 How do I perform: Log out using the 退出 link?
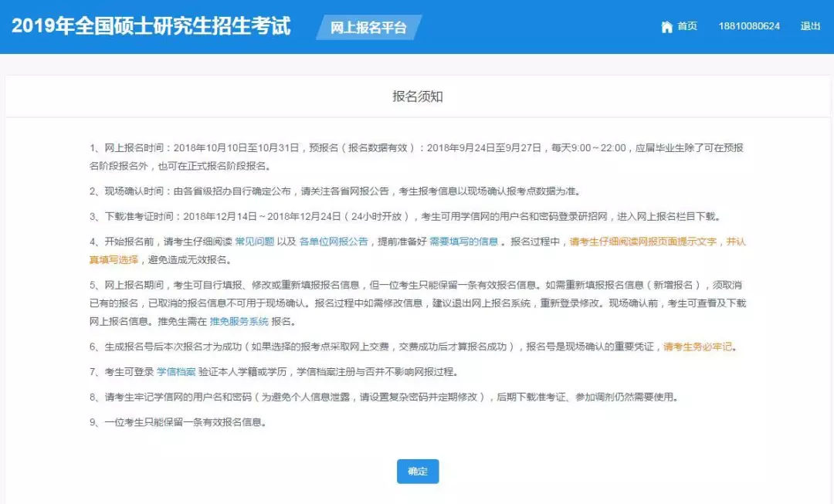pos(810,26)
